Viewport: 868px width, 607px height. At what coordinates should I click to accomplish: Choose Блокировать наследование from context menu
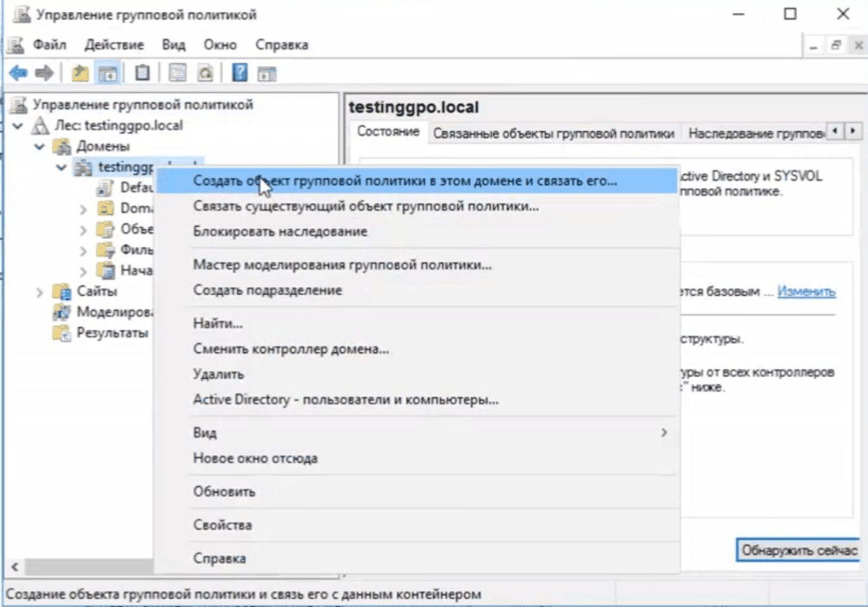(x=280, y=231)
